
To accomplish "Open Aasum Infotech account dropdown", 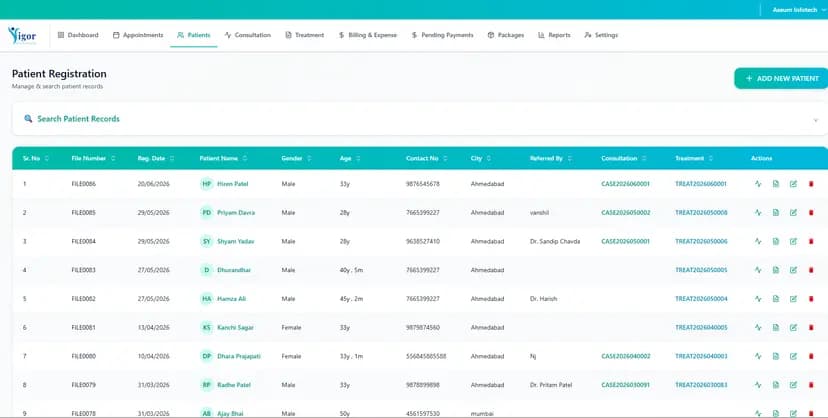I will pyautogui.click(x=798, y=10).
